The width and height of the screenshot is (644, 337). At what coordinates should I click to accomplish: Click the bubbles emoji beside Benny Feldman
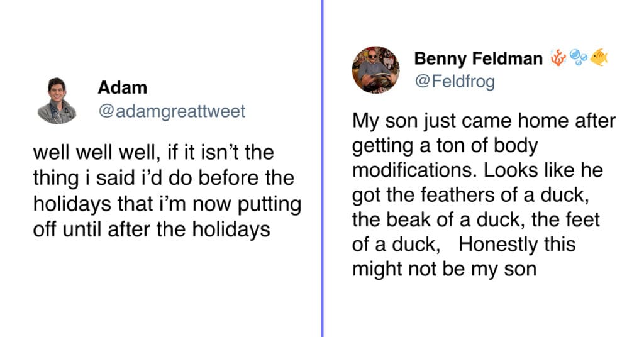(x=579, y=58)
